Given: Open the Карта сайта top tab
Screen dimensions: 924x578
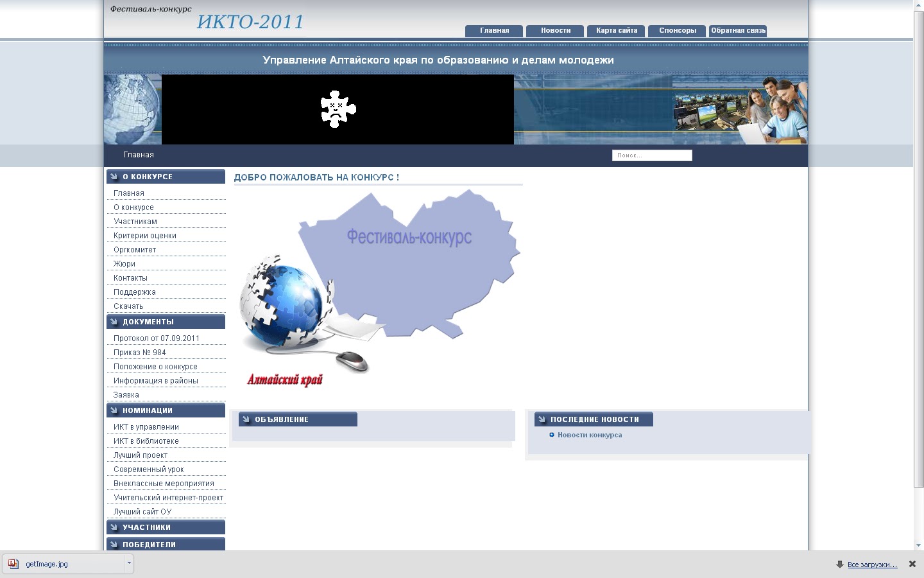Looking at the screenshot, I should pyautogui.click(x=616, y=31).
